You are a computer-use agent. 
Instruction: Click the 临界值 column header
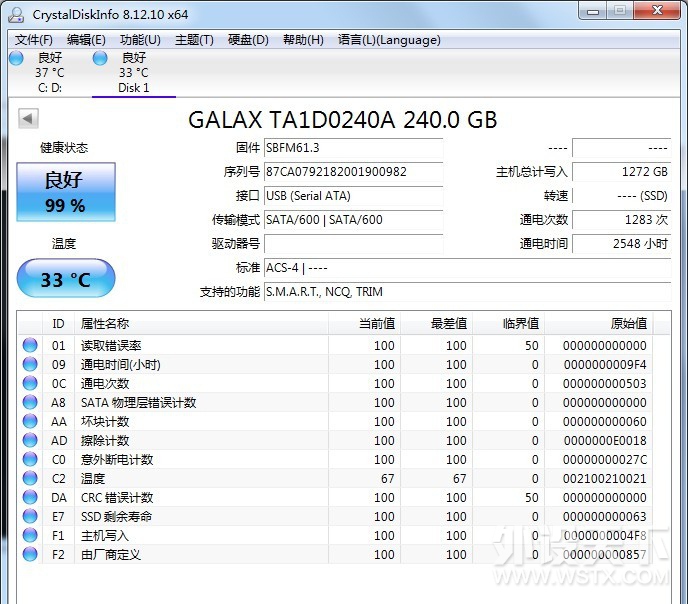point(509,324)
